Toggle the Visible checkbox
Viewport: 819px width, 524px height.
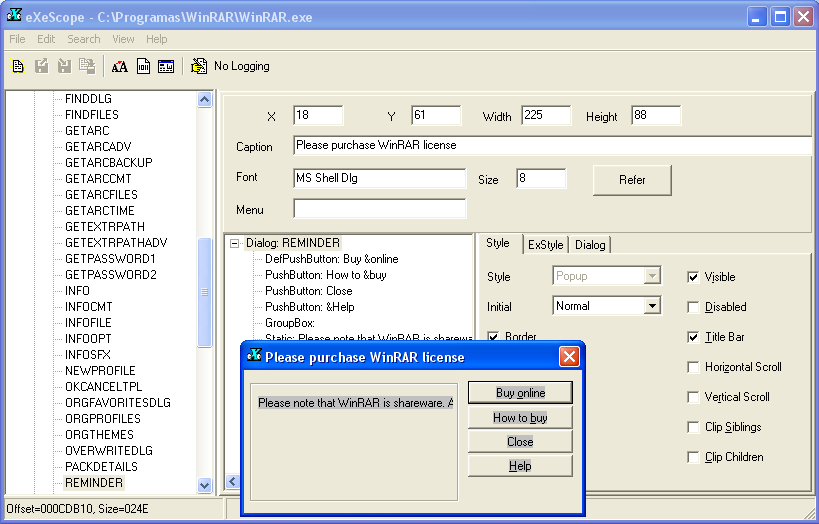694,277
